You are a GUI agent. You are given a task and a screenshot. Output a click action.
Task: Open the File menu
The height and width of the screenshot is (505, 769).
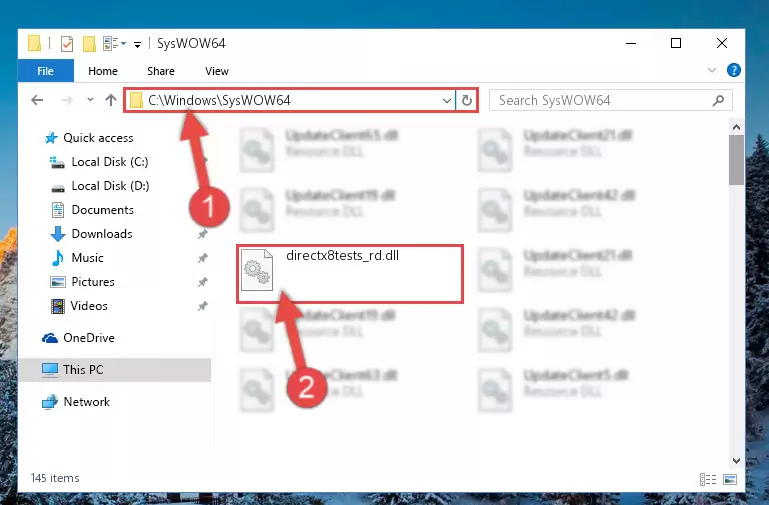(x=46, y=71)
